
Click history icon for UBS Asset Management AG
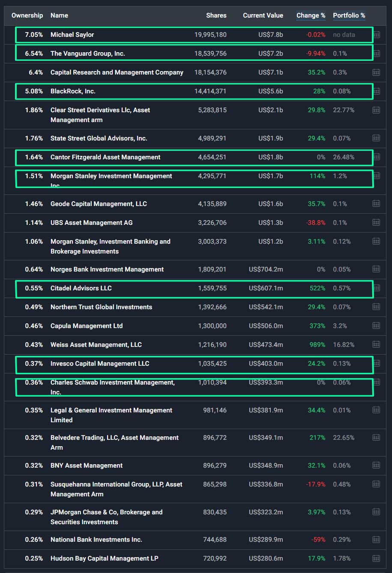(376, 223)
